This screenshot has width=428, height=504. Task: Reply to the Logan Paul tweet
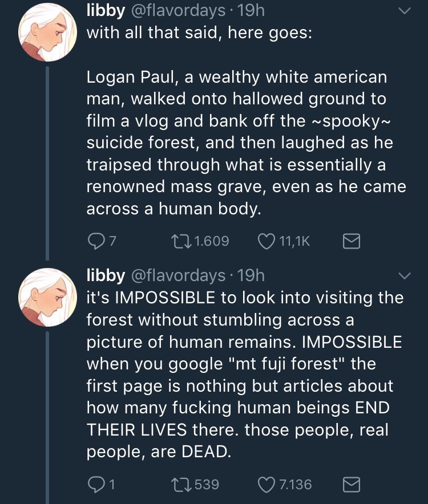[x=95, y=241]
